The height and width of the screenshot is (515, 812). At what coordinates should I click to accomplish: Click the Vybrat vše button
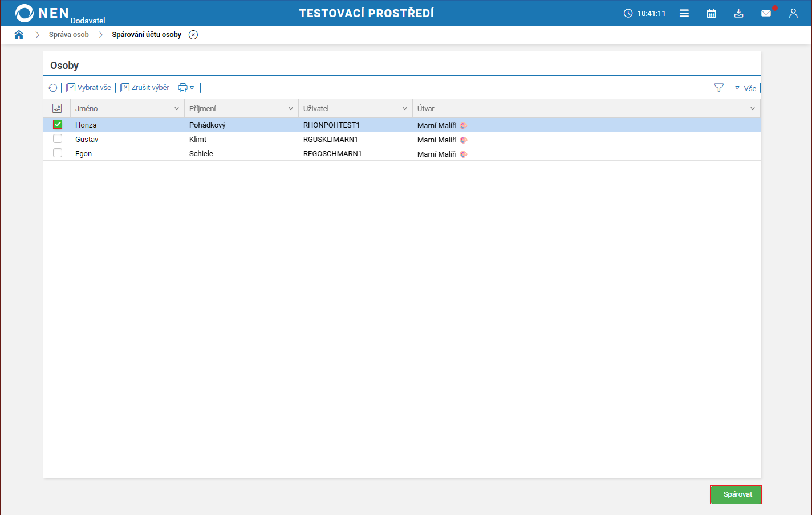pos(89,88)
